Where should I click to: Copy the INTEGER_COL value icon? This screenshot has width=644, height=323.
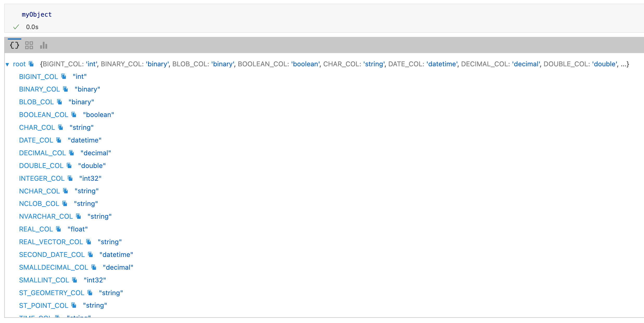[70, 178]
